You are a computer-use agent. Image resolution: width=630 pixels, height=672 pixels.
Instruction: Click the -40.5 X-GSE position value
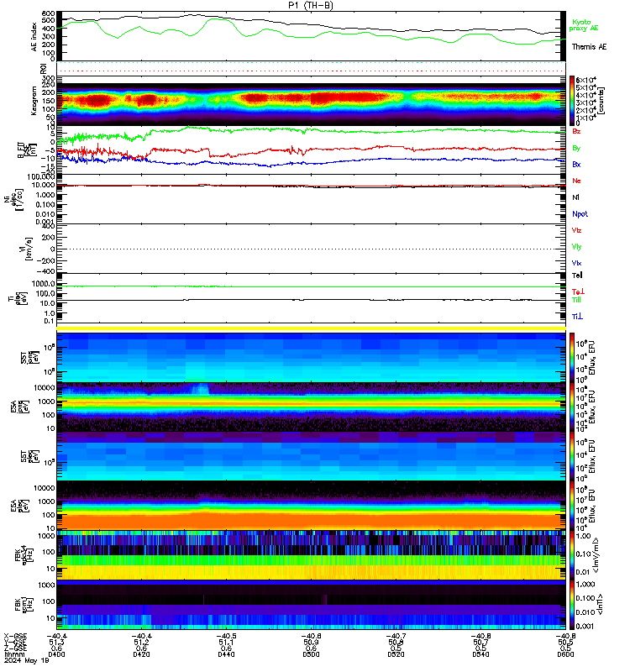point(226,637)
